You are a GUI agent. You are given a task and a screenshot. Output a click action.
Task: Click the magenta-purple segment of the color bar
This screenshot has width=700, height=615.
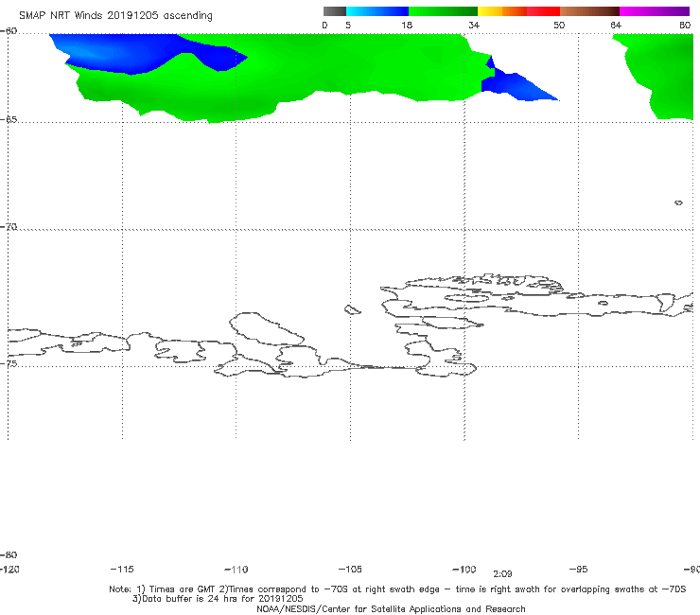click(x=655, y=11)
